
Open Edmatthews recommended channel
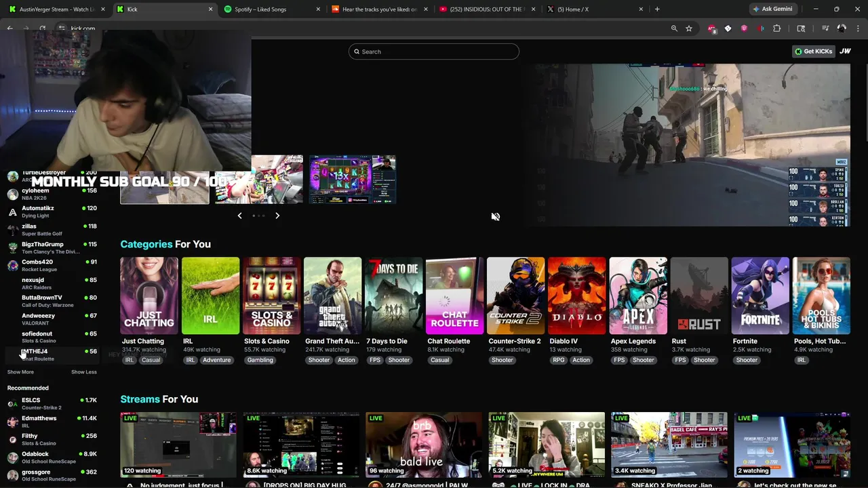(52, 422)
